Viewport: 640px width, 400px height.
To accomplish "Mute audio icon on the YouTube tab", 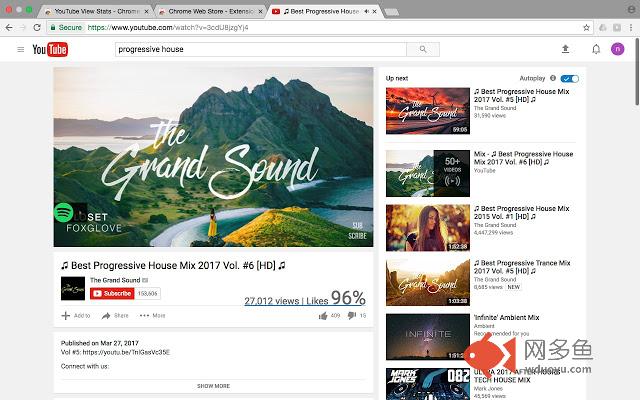I will (x=366, y=11).
